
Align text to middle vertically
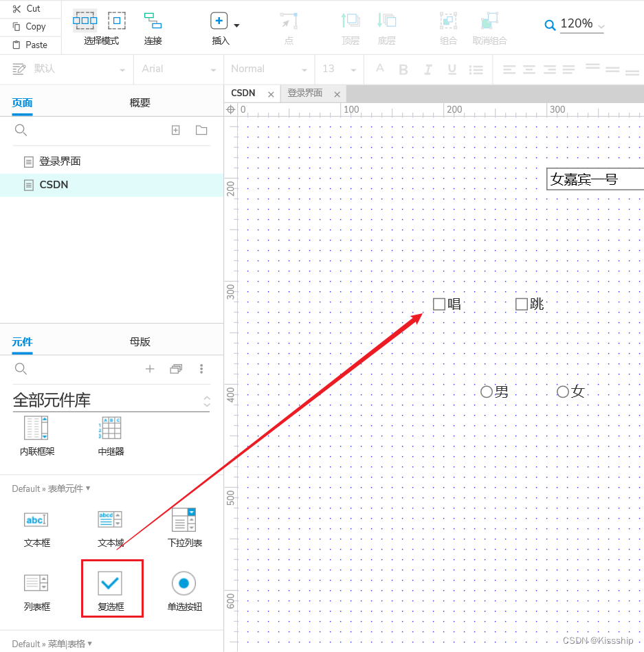pos(612,69)
